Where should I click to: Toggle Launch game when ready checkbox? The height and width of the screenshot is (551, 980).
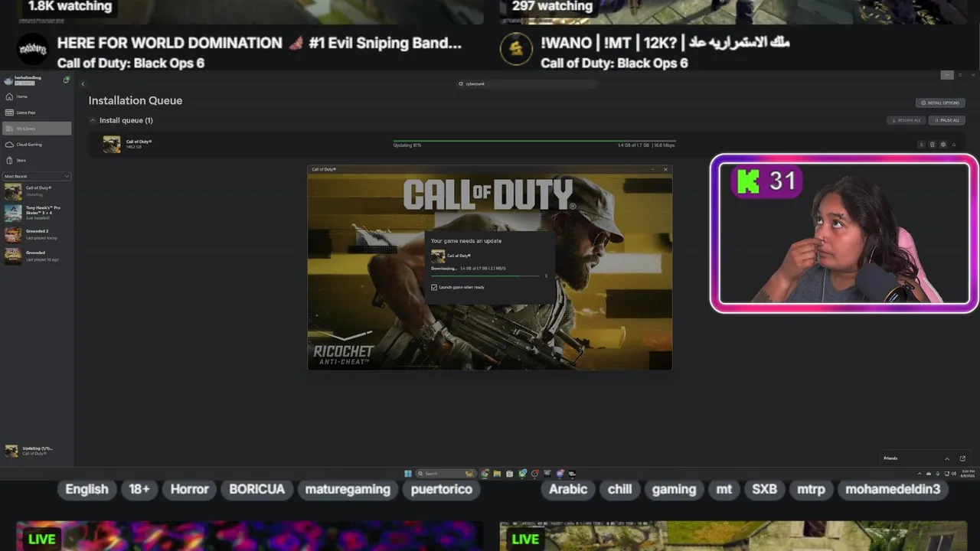click(x=434, y=287)
